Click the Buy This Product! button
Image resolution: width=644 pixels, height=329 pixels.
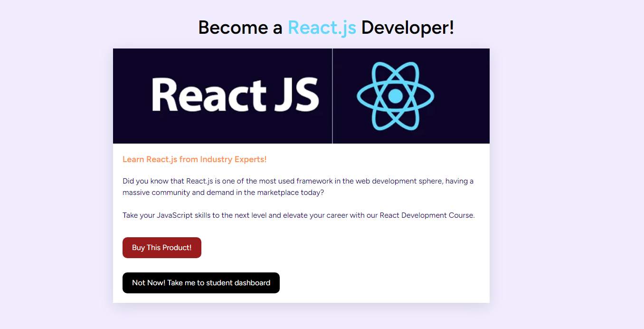[162, 248]
